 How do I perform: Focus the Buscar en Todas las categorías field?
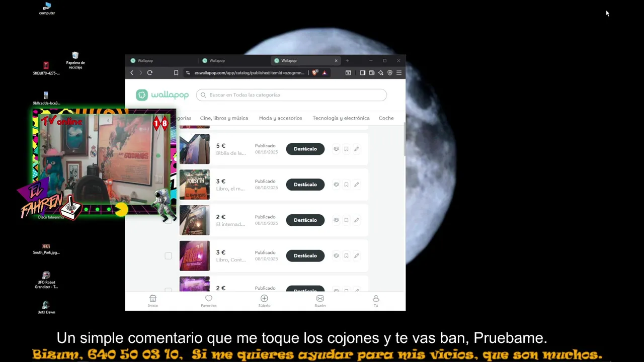[x=291, y=95]
